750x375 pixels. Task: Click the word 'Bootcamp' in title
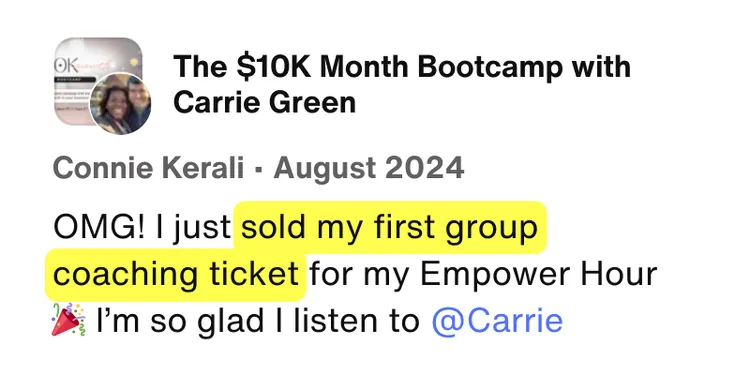point(491,68)
